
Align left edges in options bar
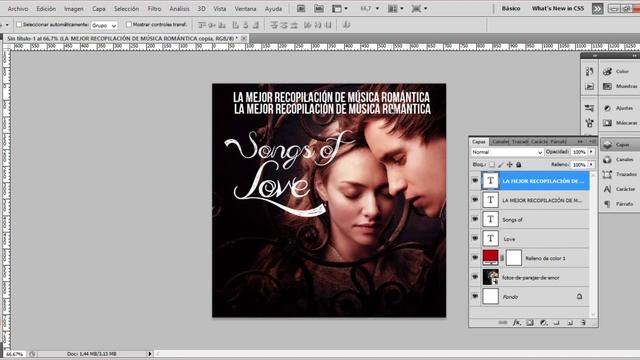[x=236, y=25]
